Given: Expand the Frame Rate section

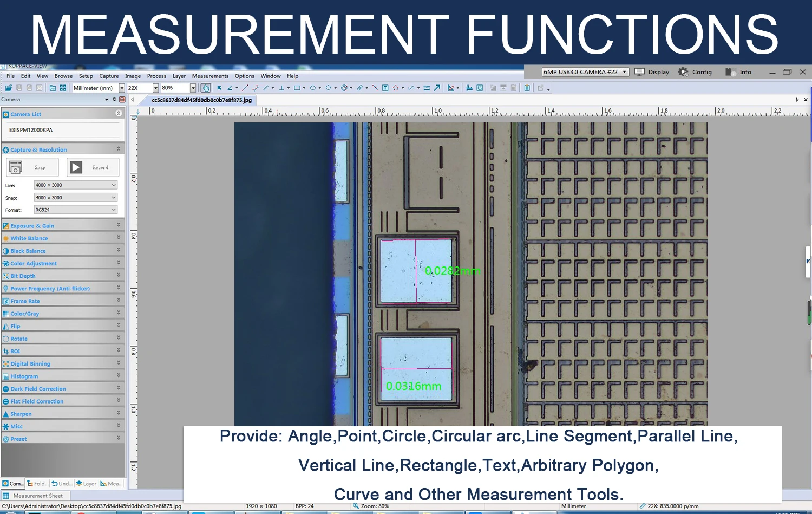Looking at the screenshot, I should [x=63, y=301].
